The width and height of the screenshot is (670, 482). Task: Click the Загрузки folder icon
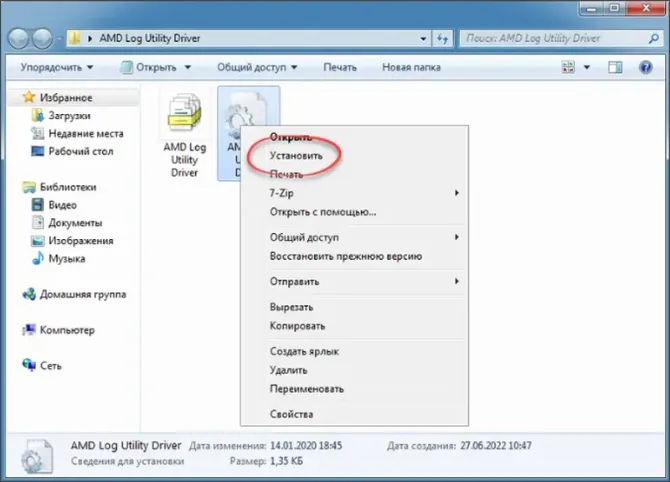coord(38,115)
